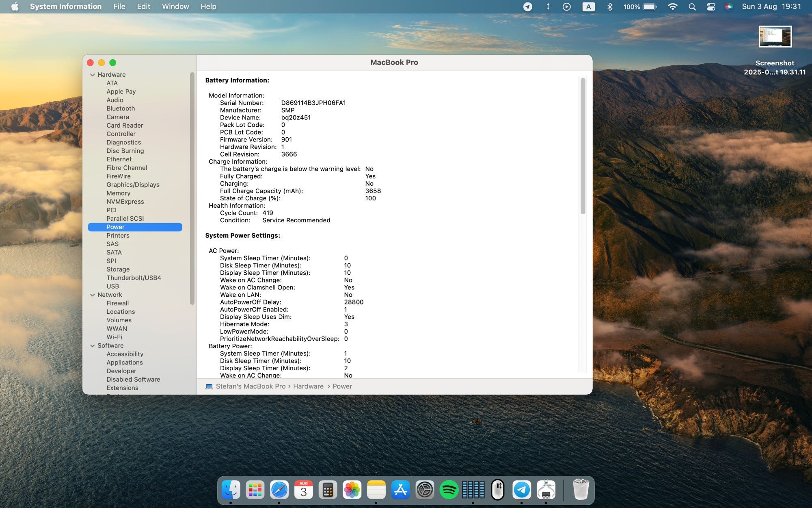This screenshot has height=508, width=812.
Task: Select Wi-Fi under Network
Action: tap(114, 337)
